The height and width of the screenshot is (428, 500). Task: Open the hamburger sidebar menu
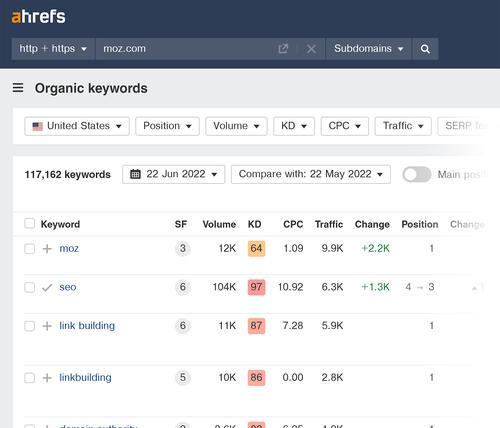point(18,88)
